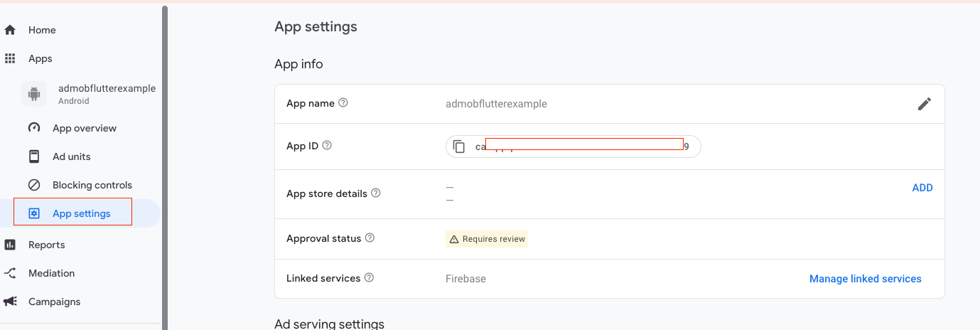Click the help icon beside Approval status
This screenshot has width=980, height=330.
point(370,238)
